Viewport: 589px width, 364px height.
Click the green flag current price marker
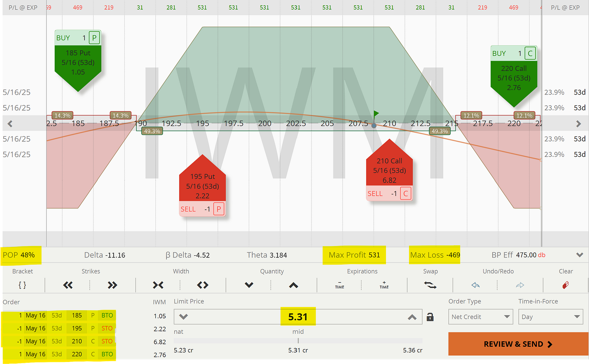(376, 114)
